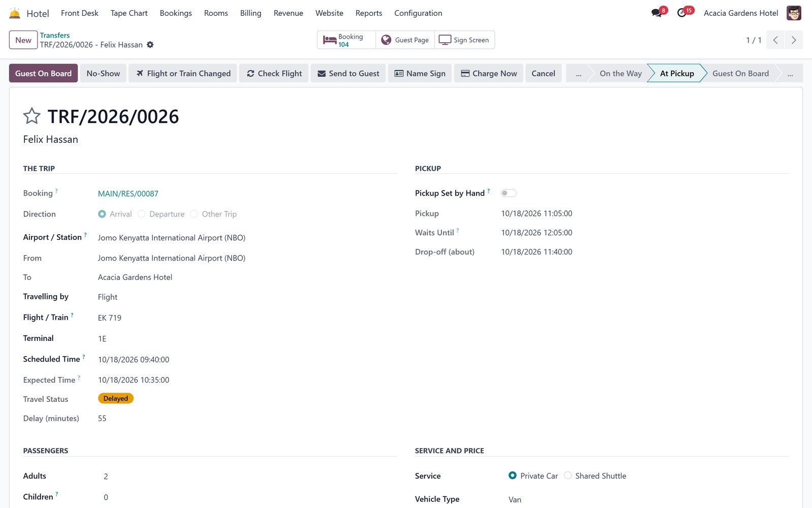Open the activities clock icon

[x=682, y=13]
